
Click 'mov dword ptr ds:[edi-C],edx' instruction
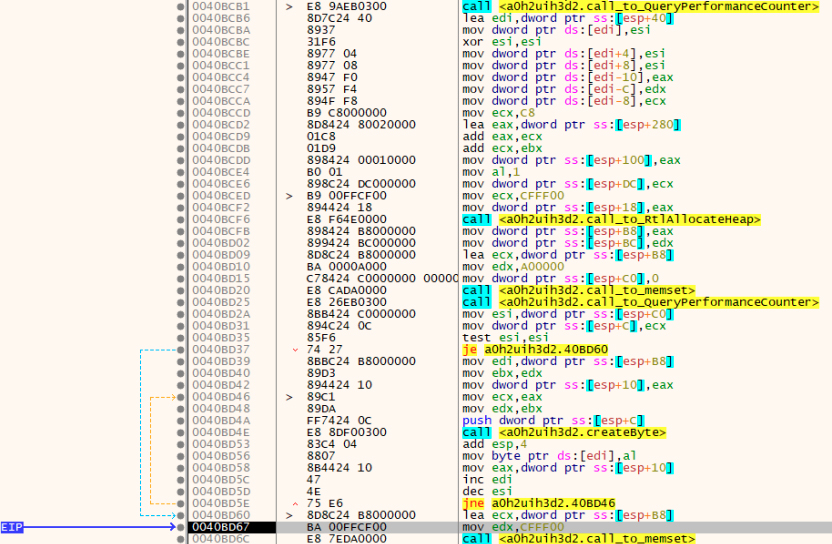pos(564,89)
